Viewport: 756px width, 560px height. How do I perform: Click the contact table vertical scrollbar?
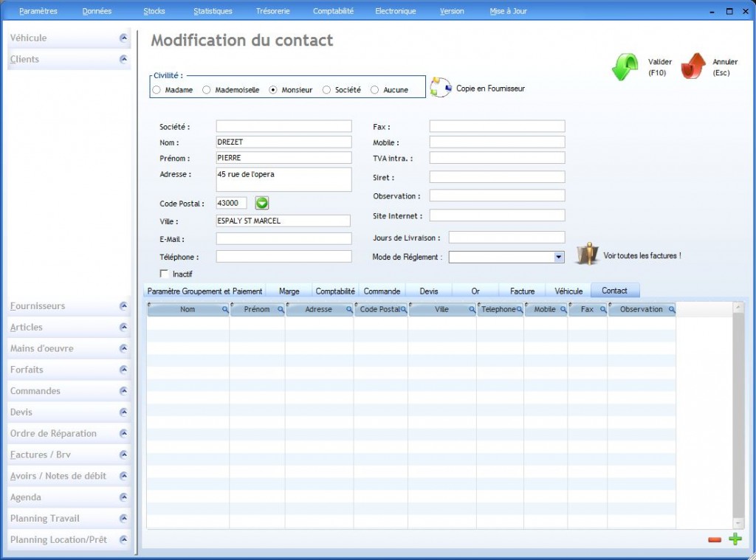pos(738,415)
